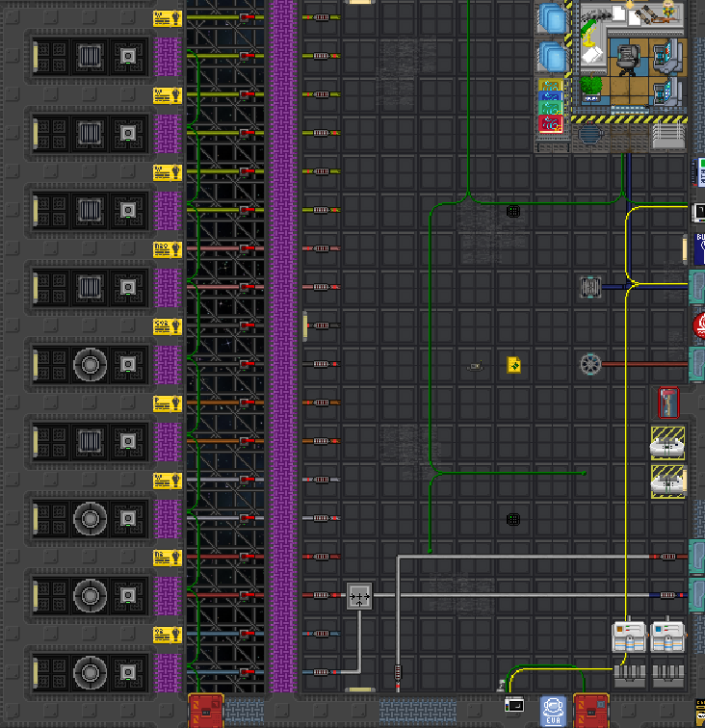Image resolution: width=705 pixels, height=728 pixels.
Task: Click the pump in line with the N2O sign
Action: 321,248
